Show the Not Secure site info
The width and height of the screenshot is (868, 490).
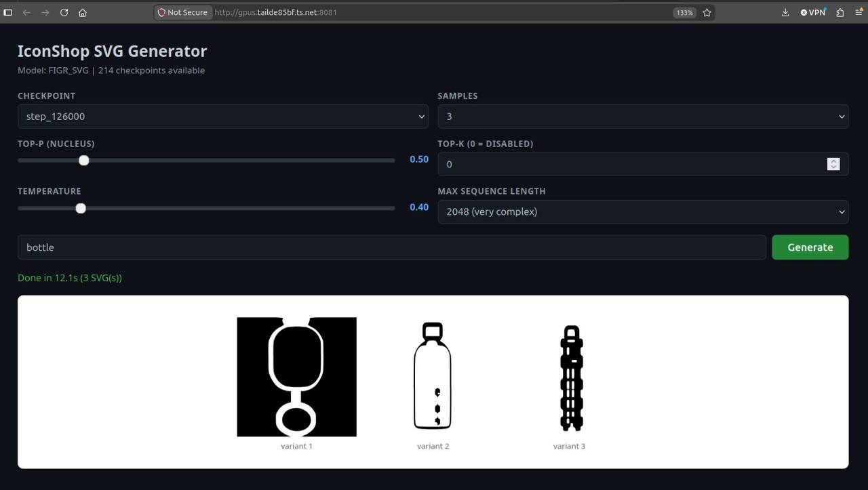(182, 12)
